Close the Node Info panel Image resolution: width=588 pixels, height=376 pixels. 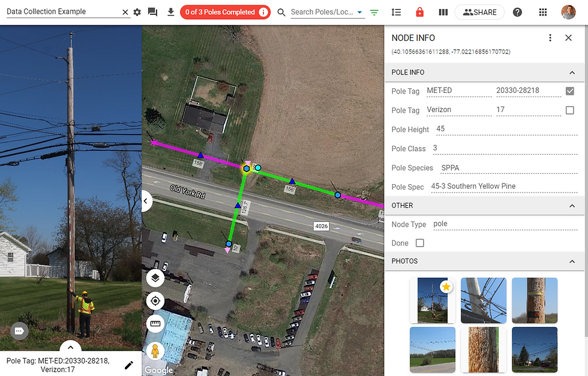tap(569, 38)
